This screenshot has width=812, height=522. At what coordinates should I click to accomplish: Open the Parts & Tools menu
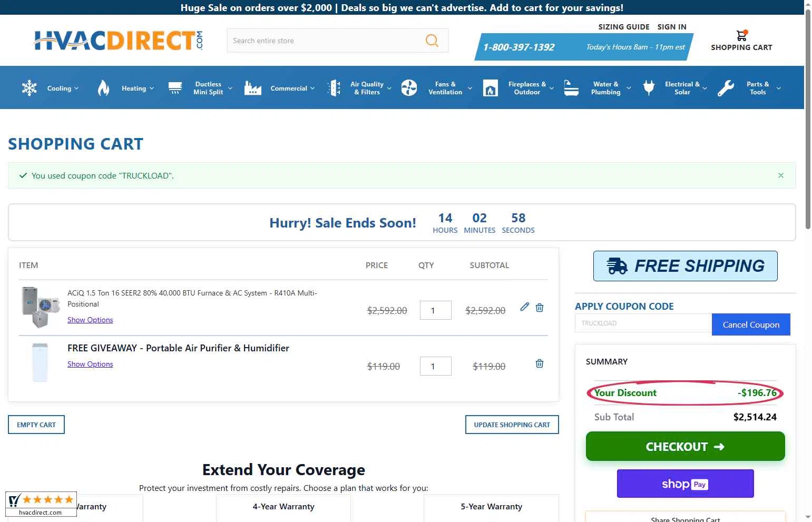pos(758,88)
